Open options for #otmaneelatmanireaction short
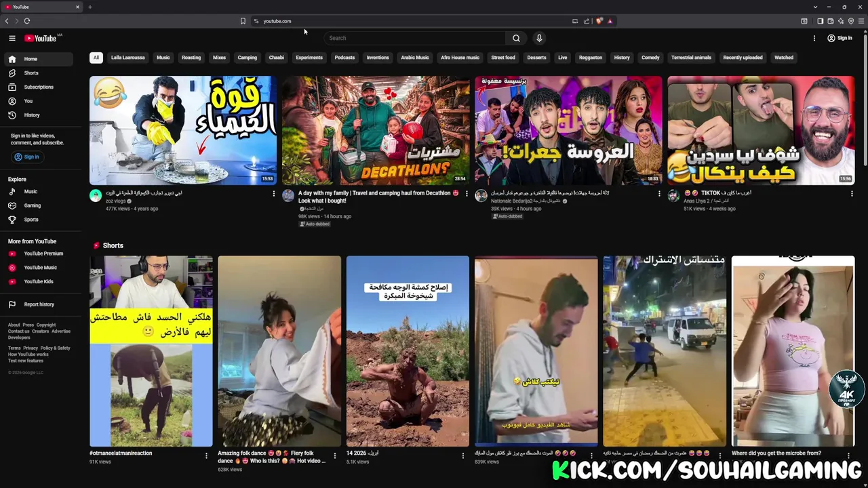 pos(206,455)
